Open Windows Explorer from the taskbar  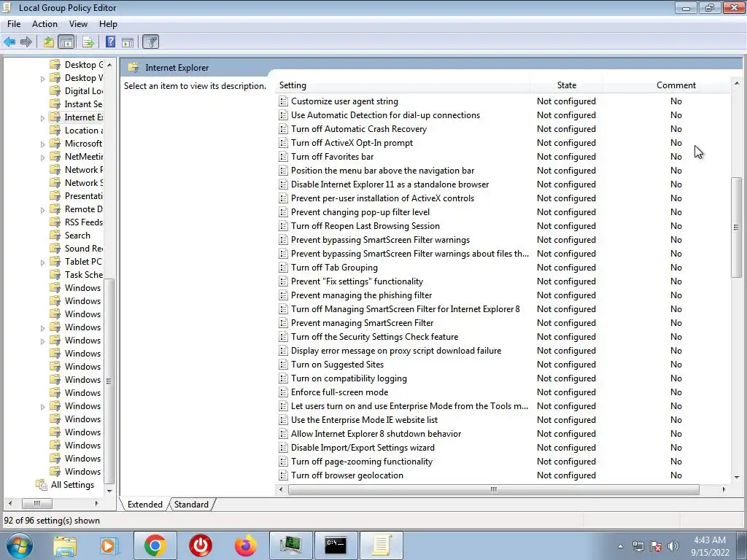[65, 545]
